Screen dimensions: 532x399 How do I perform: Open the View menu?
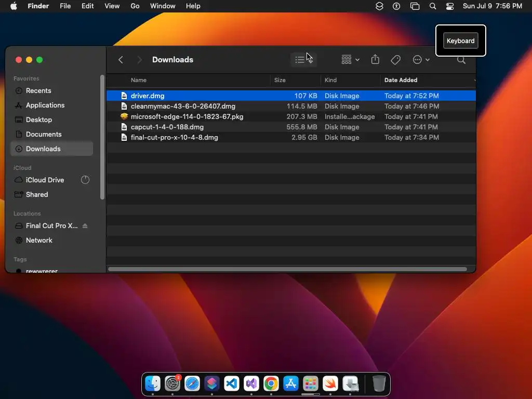[x=112, y=6]
